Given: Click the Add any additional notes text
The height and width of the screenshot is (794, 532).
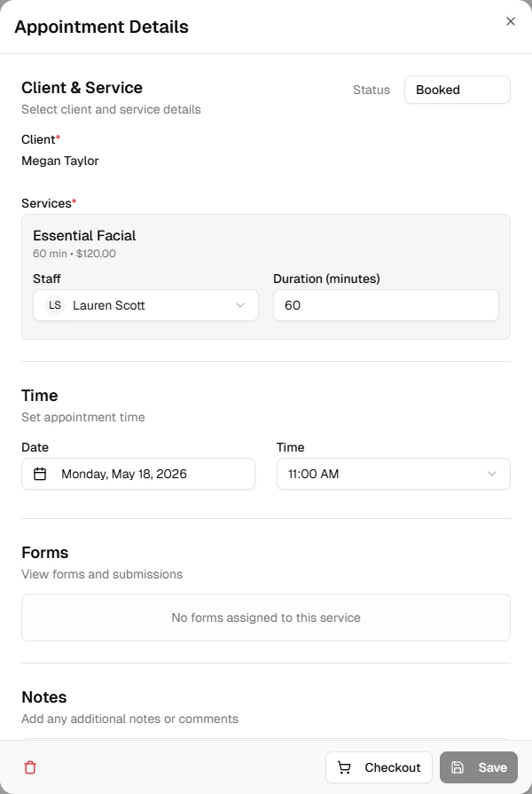Looking at the screenshot, I should [130, 719].
